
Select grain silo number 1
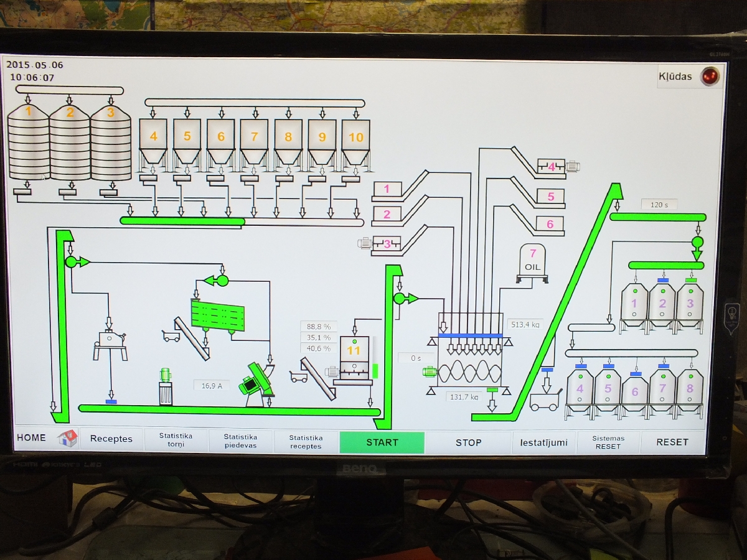point(28,142)
